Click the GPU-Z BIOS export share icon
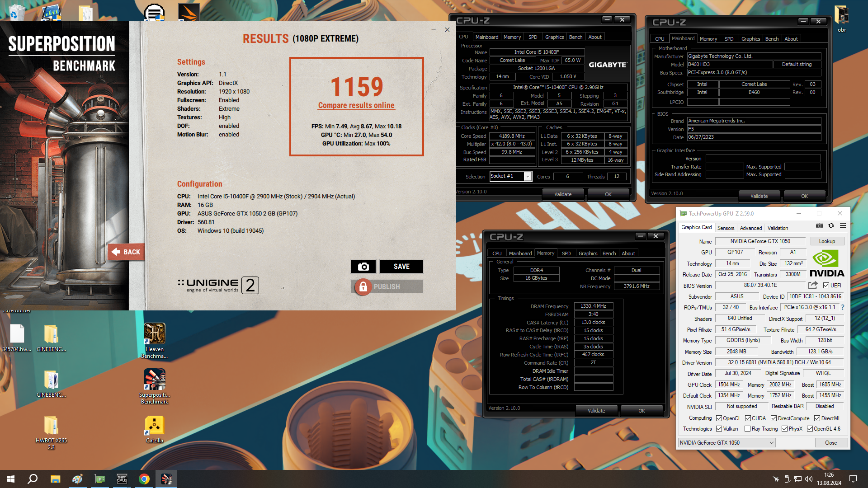 click(x=813, y=285)
